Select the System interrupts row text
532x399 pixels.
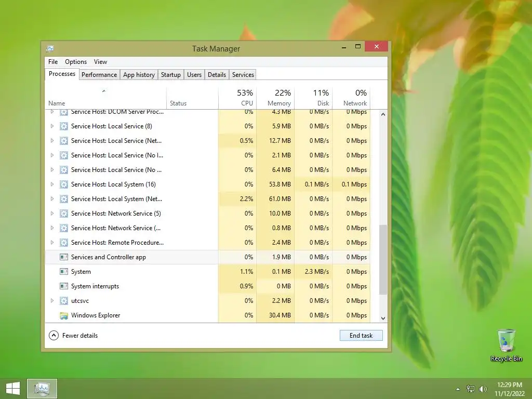point(95,286)
